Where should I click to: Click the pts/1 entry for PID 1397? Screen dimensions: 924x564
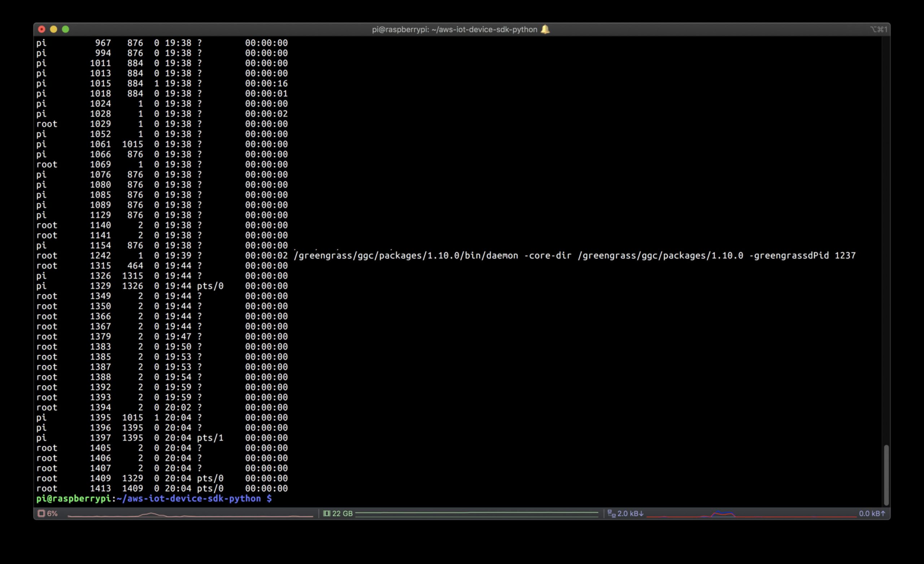pyautogui.click(x=210, y=438)
